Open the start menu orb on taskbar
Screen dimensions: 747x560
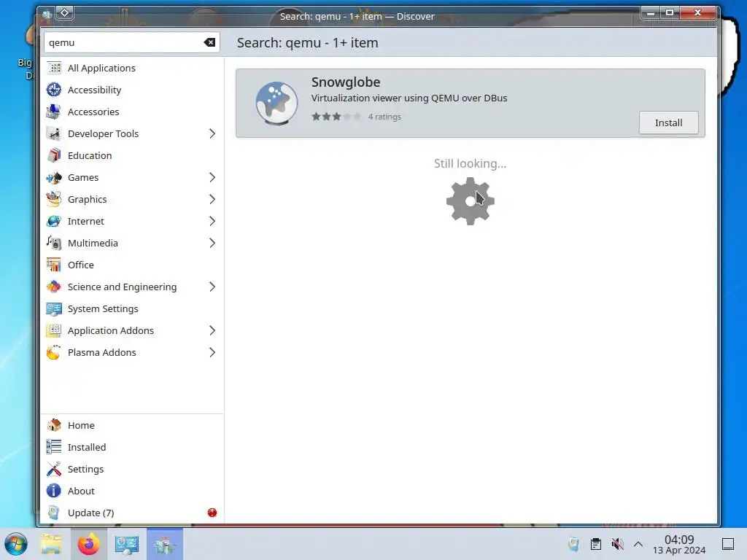(16, 544)
